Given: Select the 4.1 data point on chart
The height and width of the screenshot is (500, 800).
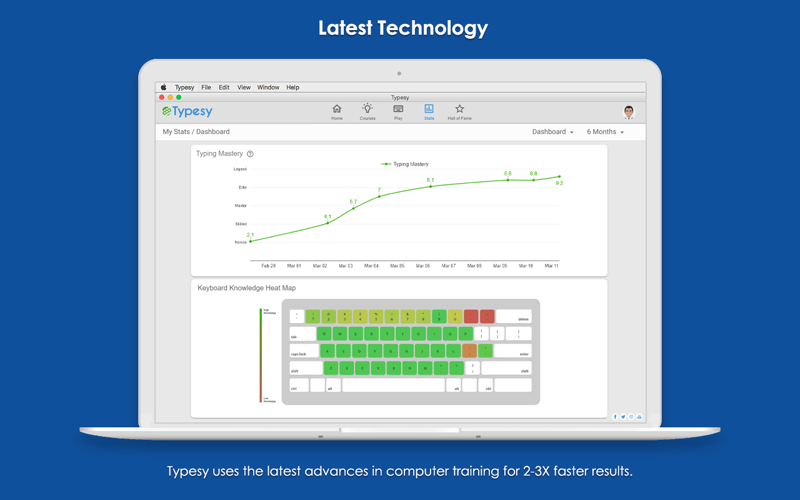Looking at the screenshot, I should point(328,223).
